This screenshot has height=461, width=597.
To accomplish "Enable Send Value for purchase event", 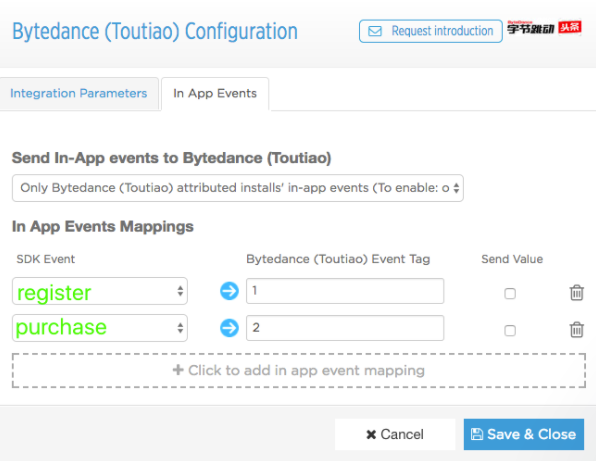I will pyautogui.click(x=510, y=330).
